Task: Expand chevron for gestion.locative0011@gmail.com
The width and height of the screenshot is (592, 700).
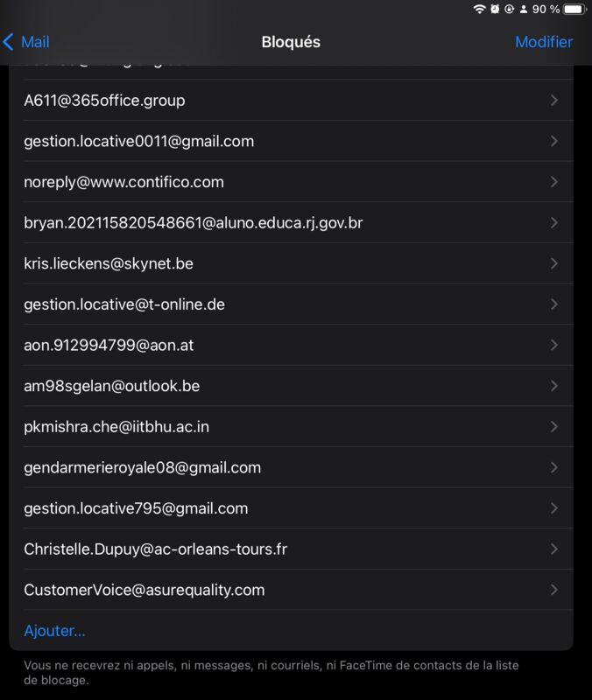Action: point(554,141)
